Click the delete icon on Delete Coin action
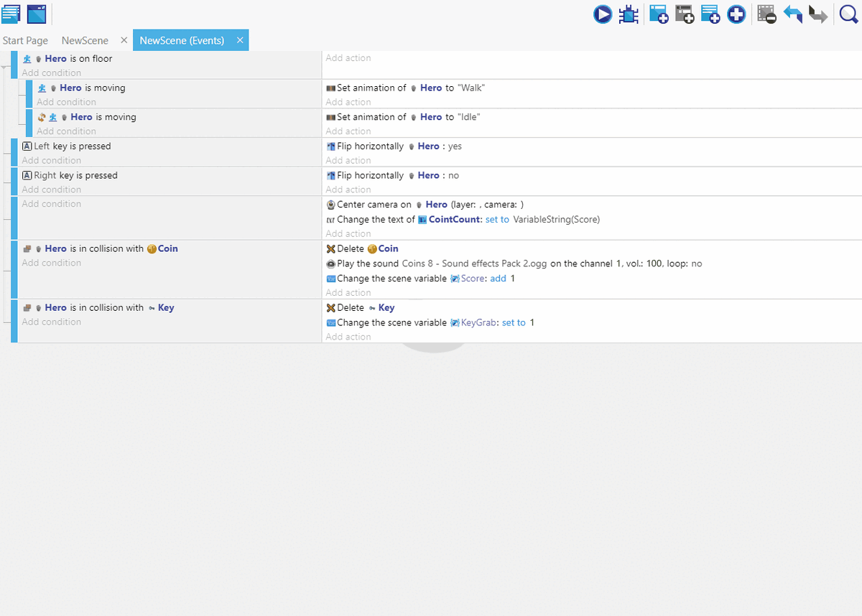The image size is (862, 616). [x=330, y=248]
